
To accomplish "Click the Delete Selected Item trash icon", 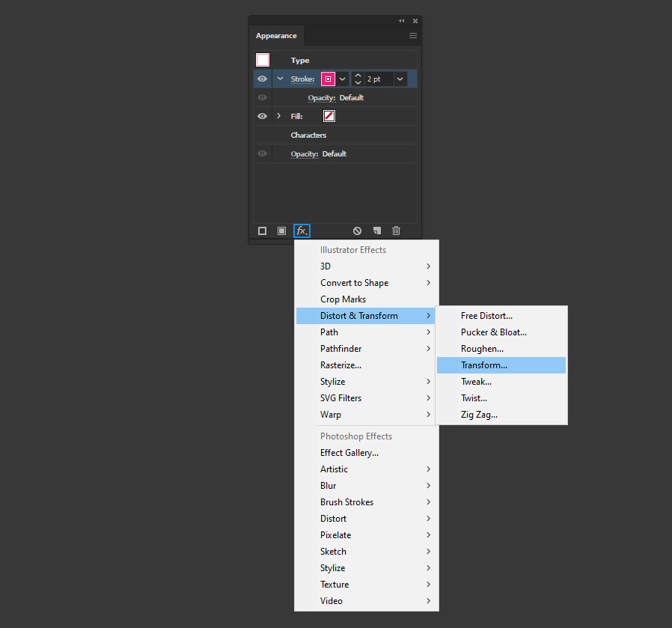I will (397, 231).
